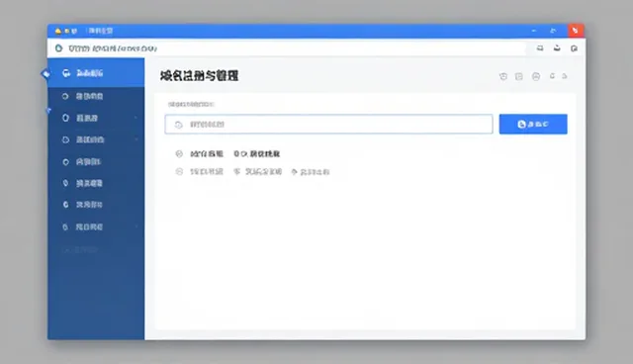Focus the main search input field
Image resolution: width=633 pixels, height=364 pixels.
(328, 125)
